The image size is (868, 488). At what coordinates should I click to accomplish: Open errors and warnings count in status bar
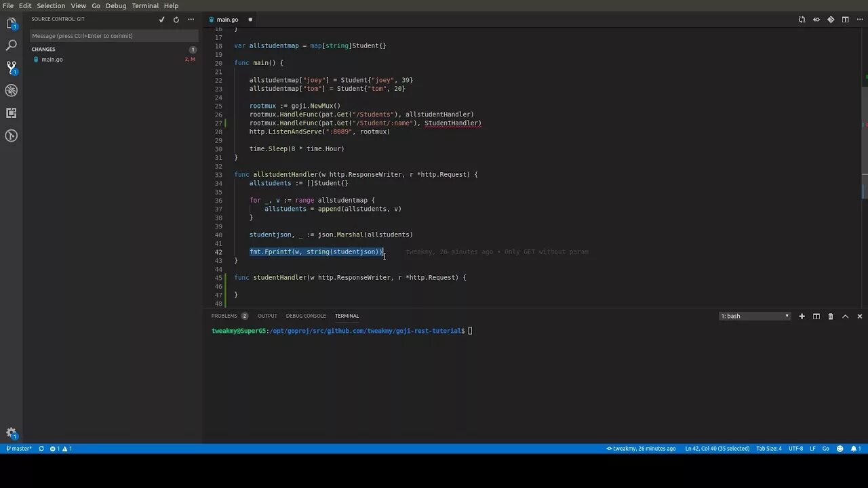[61, 449]
